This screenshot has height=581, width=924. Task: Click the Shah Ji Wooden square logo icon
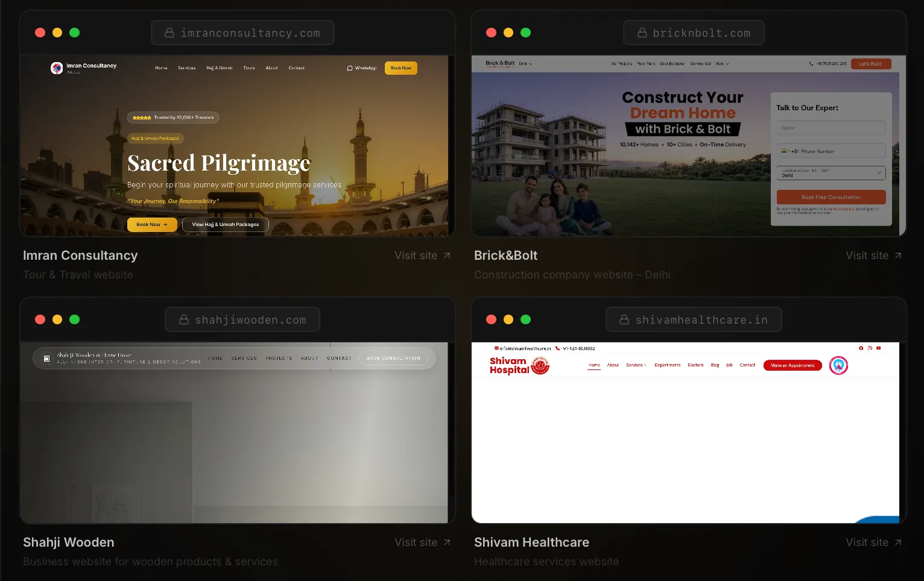pyautogui.click(x=46, y=359)
